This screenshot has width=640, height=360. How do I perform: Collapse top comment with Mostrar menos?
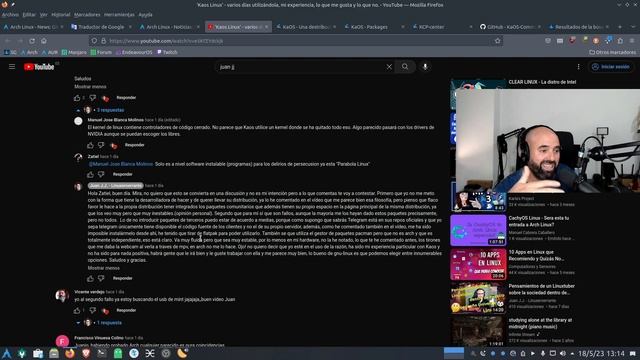90,87
